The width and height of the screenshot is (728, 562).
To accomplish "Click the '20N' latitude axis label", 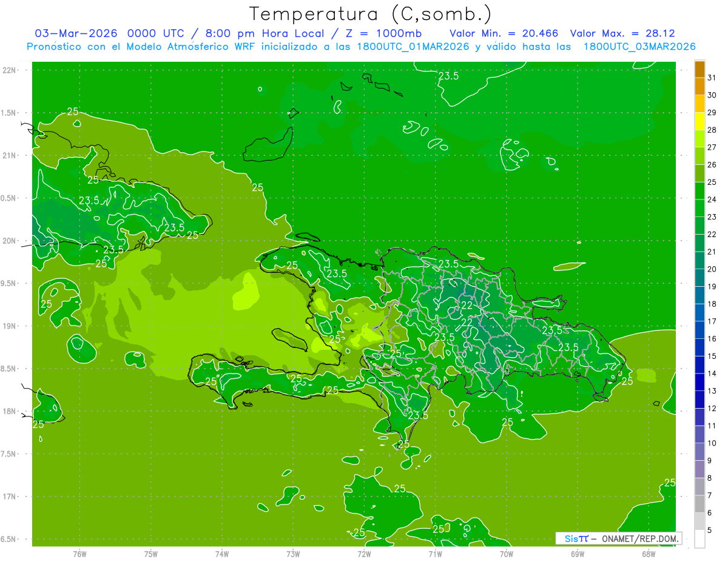I will [x=10, y=241].
